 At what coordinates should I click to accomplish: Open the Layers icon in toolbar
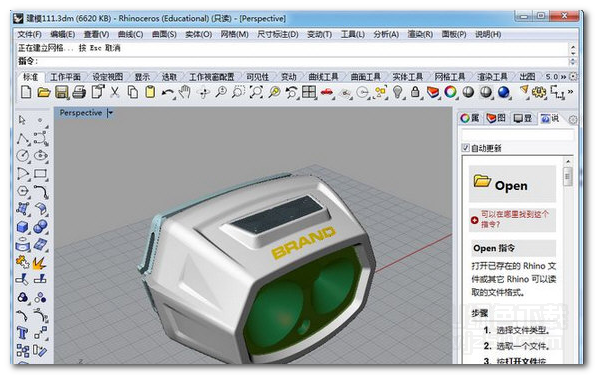click(433, 92)
